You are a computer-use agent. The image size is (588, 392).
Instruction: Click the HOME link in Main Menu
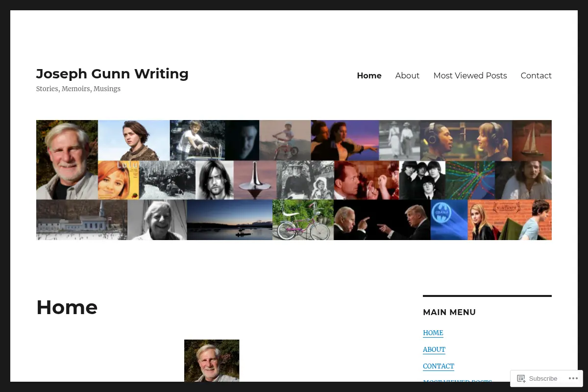[433, 333]
